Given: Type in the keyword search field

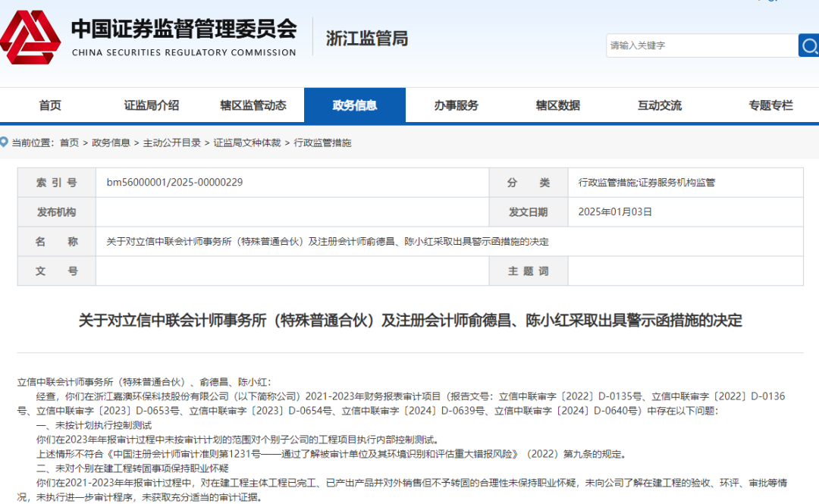Looking at the screenshot, I should pos(701,45).
